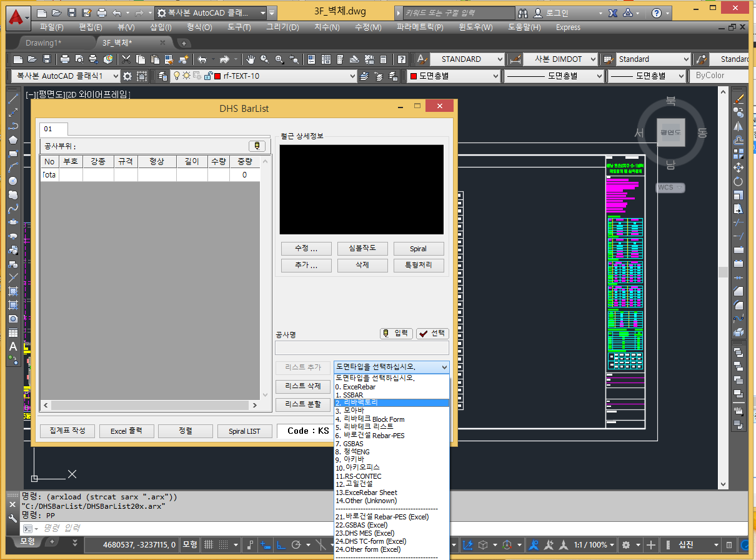
Task: Select the Move modify tool
Action: coord(739,167)
